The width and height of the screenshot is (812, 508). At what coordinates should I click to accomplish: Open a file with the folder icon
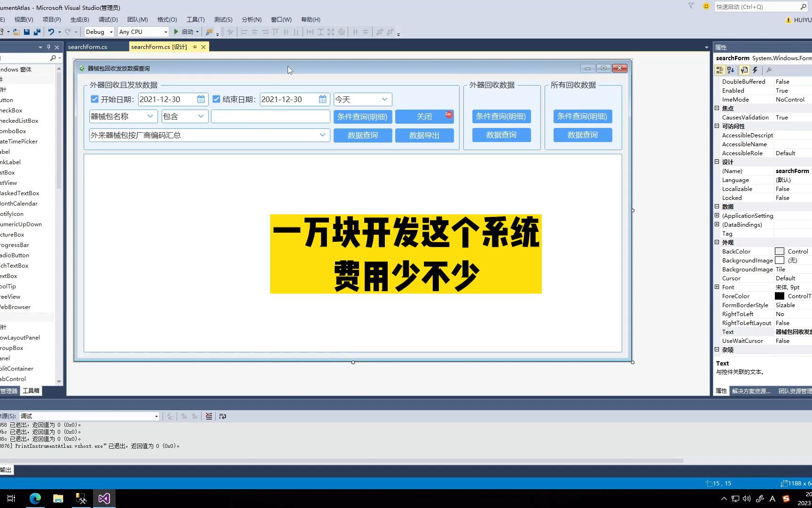click(x=16, y=32)
